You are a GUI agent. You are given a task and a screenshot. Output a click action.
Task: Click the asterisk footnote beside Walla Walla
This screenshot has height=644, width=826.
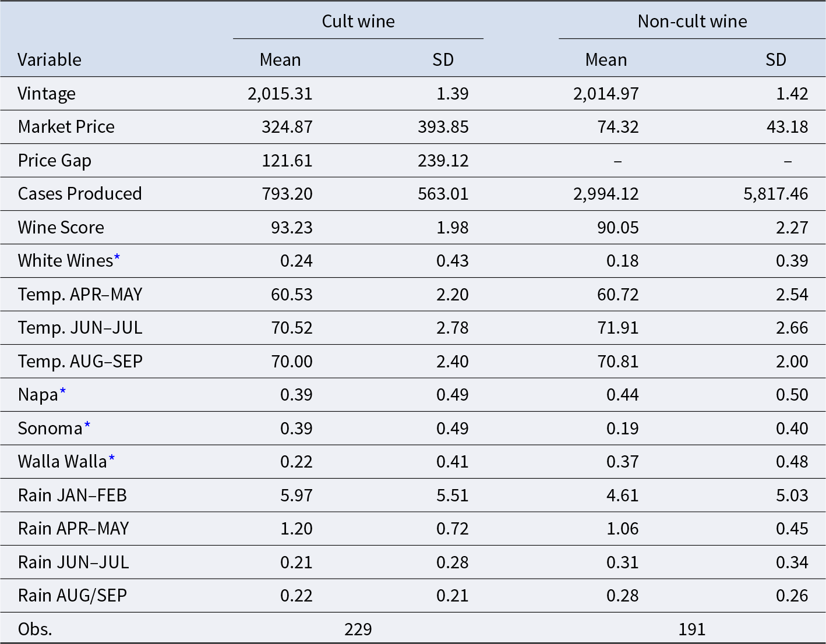click(112, 459)
